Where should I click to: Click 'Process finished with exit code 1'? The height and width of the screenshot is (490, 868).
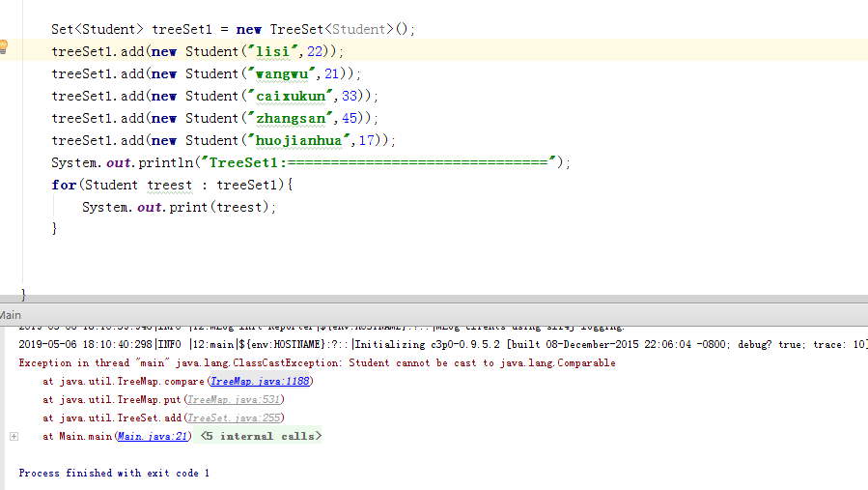pos(114,473)
